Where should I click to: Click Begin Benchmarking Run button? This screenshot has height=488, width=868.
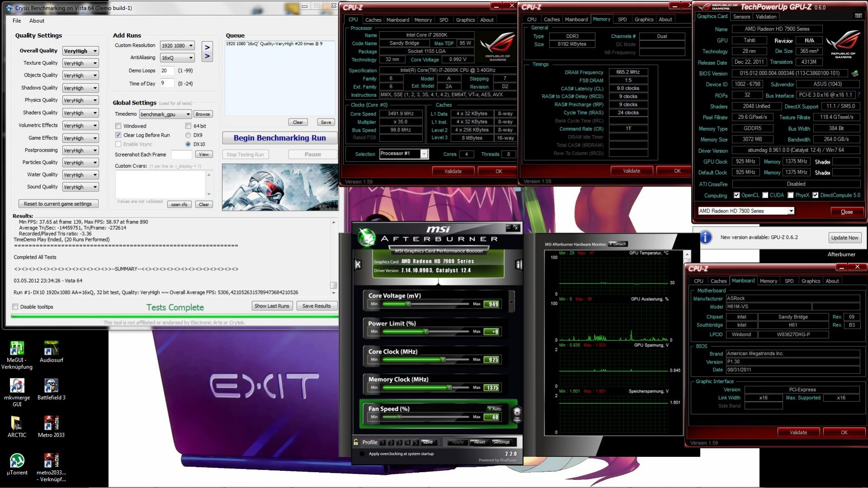click(280, 138)
